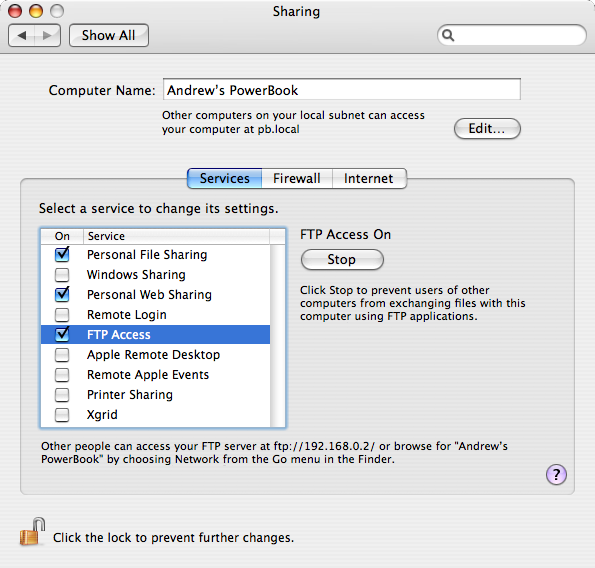Select the FTP Access row label
The width and height of the screenshot is (595, 568).
click(x=118, y=335)
